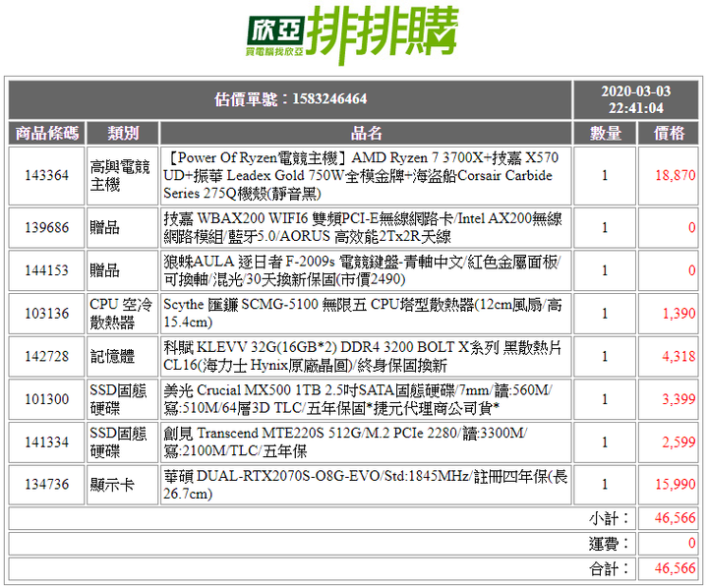
Task: Select the Crucial MX500 1TB product name
Action: (358, 399)
